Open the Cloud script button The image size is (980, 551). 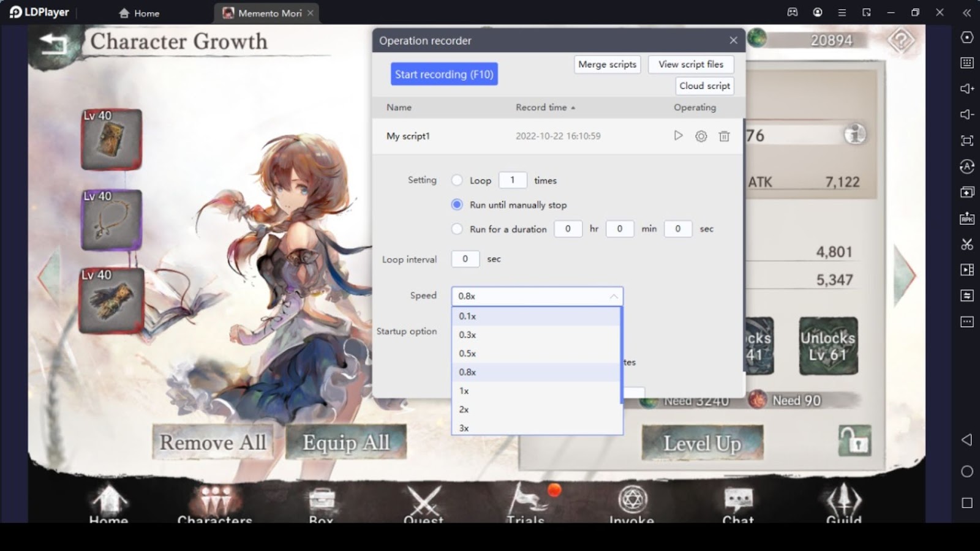tap(704, 86)
